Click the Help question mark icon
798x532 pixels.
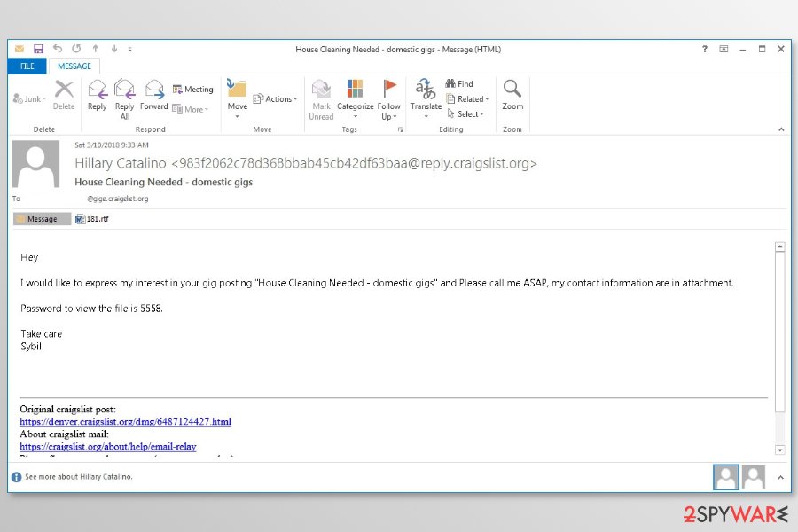click(704, 49)
